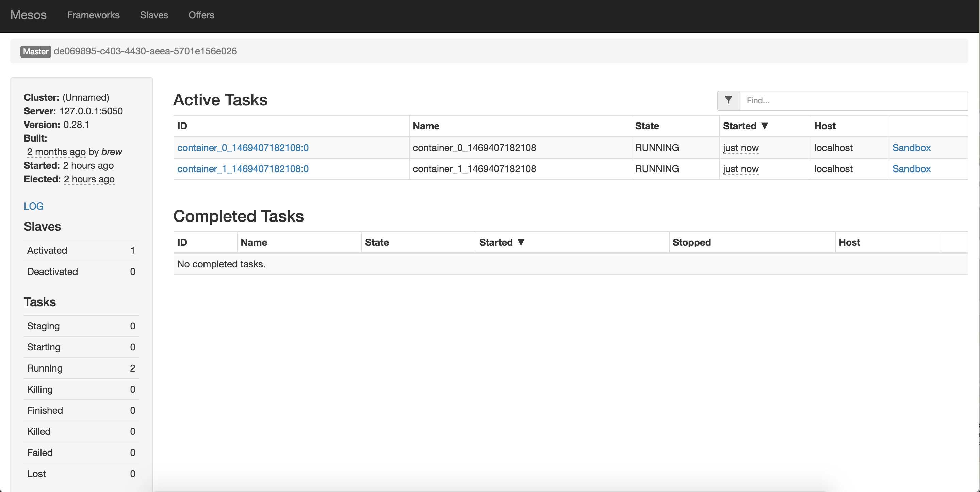
Task: Sort Completed Tasks by State header
Action: (377, 242)
